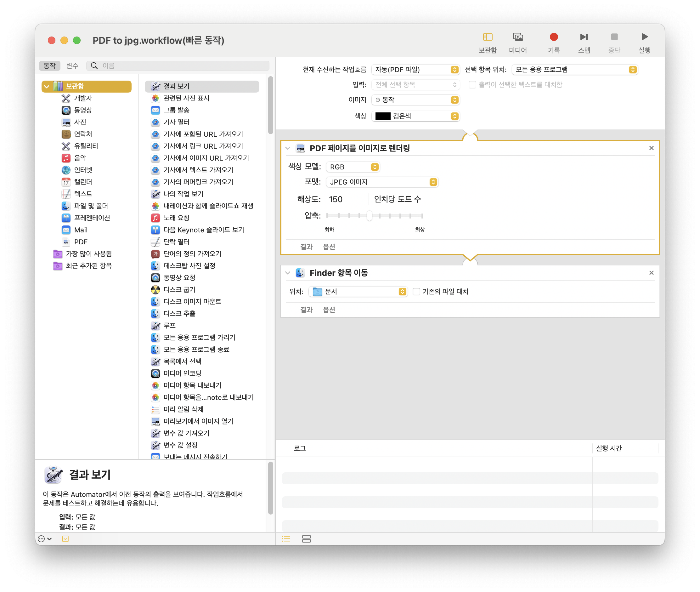Remove the Finder 항목 이동 action
Image resolution: width=700 pixels, height=592 pixels.
(x=652, y=272)
